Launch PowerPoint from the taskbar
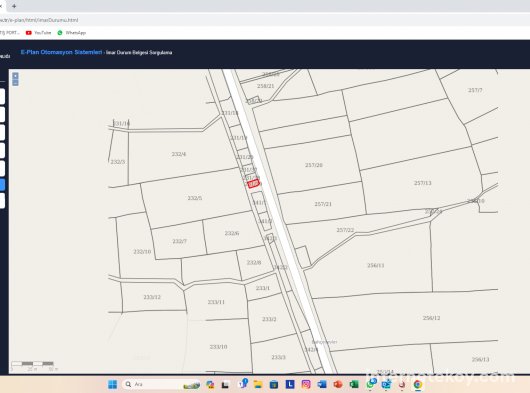The image size is (530, 393). click(x=338, y=384)
